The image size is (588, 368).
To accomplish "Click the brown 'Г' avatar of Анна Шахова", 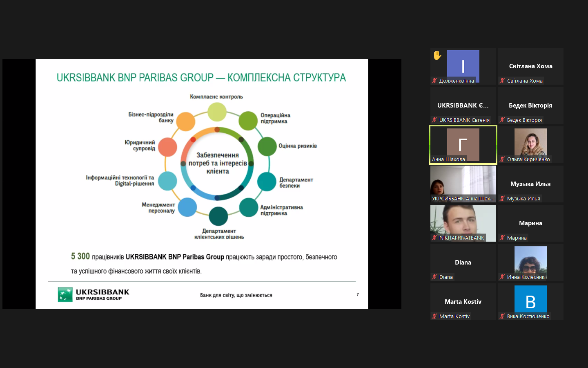I will 463,144.
